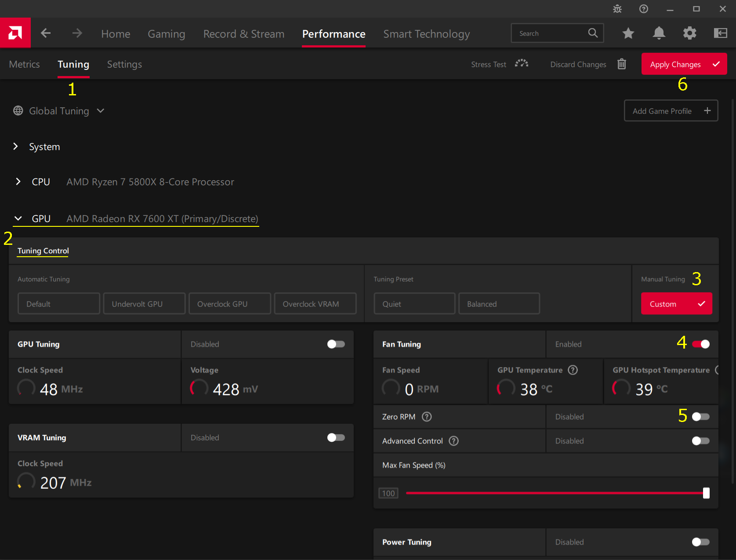Enable the Power Tuning toggle
The width and height of the screenshot is (736, 560).
(701, 542)
